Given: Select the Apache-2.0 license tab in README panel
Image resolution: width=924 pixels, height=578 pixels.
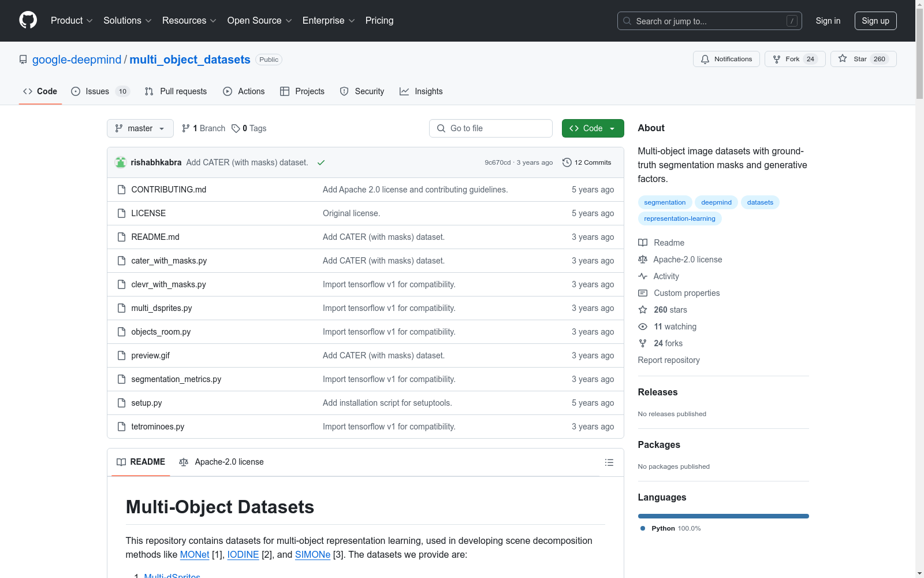Looking at the screenshot, I should pos(221,462).
